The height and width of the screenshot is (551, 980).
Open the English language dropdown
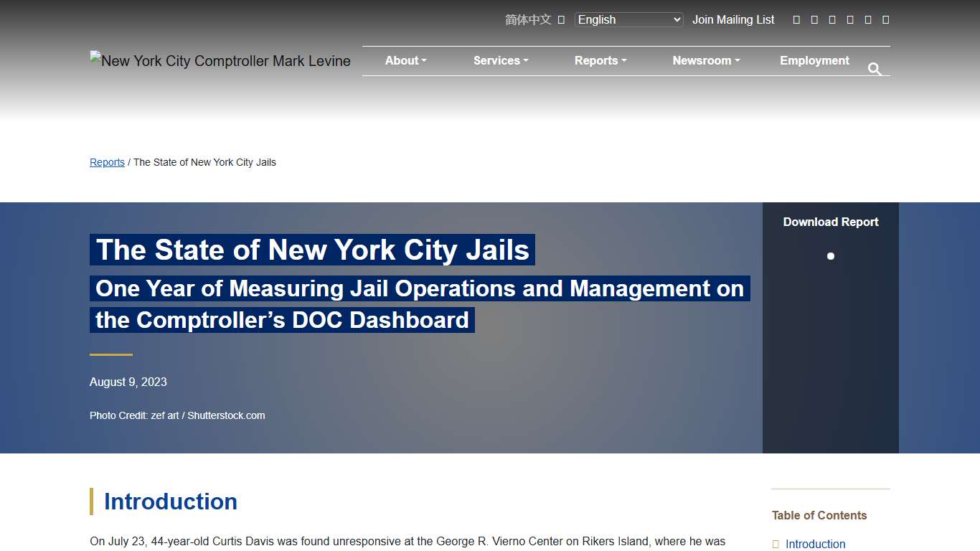[x=628, y=19]
